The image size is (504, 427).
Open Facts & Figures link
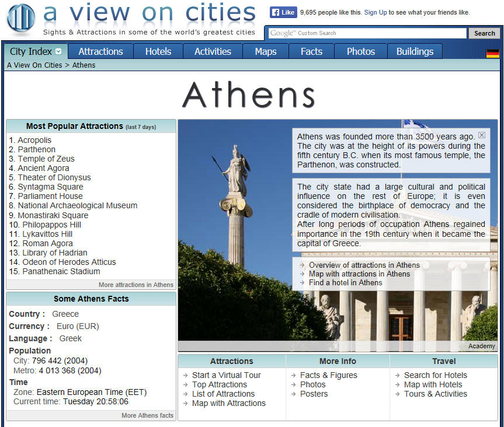point(328,375)
